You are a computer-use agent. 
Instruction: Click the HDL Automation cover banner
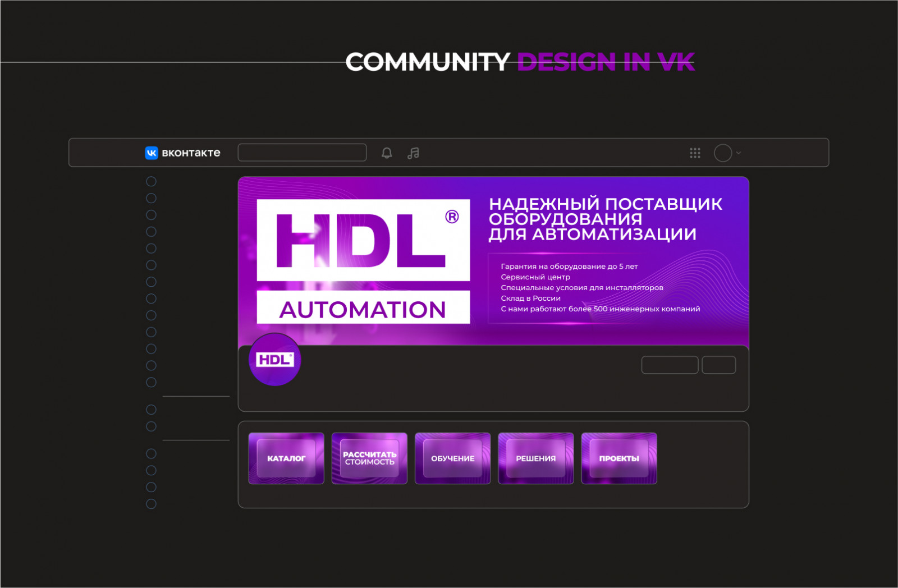click(493, 261)
